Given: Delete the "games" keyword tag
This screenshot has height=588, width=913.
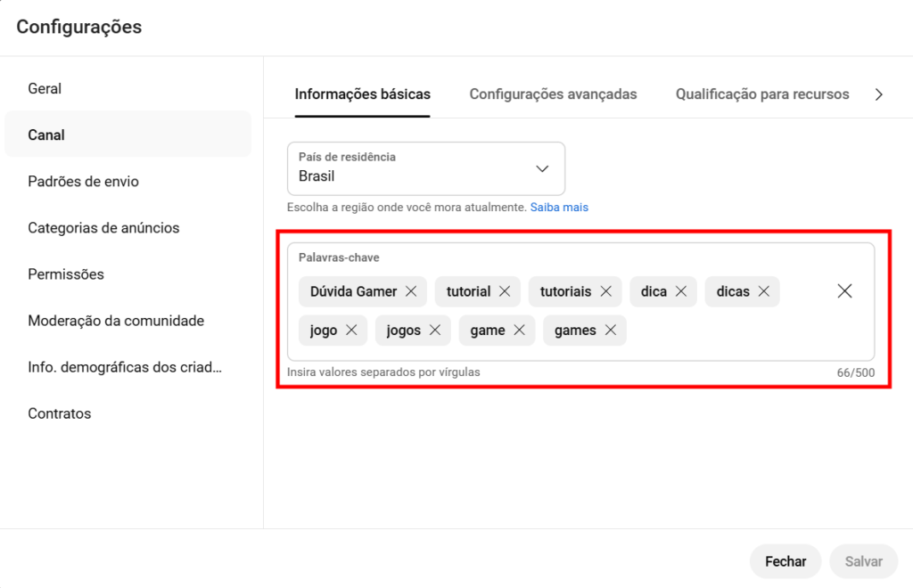Looking at the screenshot, I should point(610,331).
